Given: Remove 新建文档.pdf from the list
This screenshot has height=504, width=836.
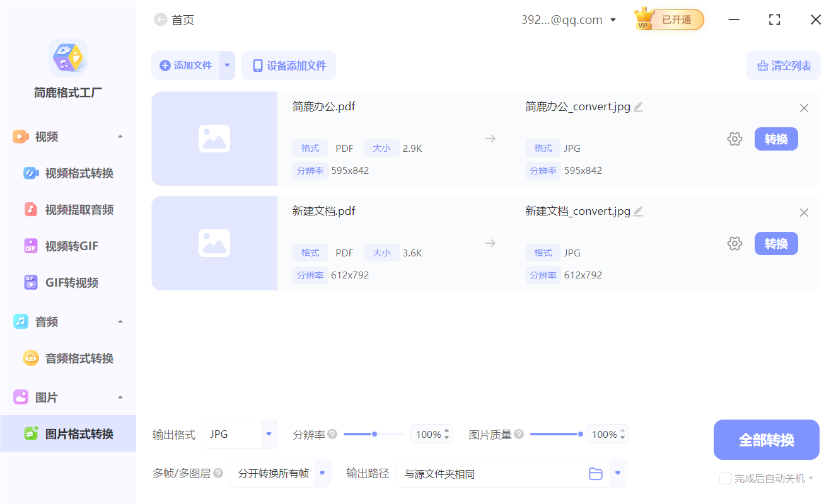Looking at the screenshot, I should pos(804,212).
